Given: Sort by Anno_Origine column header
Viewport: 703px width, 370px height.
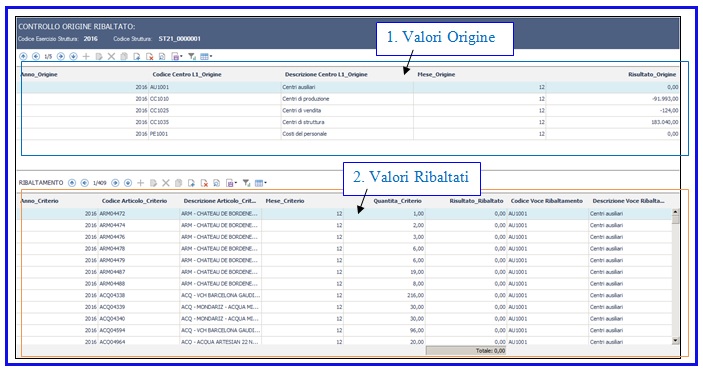Looking at the screenshot, I should [39, 74].
